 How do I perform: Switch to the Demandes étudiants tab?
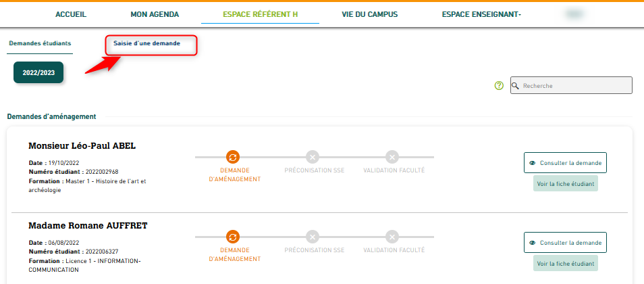click(40, 43)
